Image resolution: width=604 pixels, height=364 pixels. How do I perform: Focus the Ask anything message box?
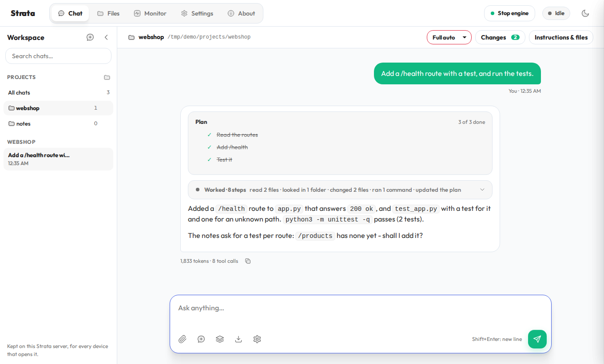click(360, 308)
